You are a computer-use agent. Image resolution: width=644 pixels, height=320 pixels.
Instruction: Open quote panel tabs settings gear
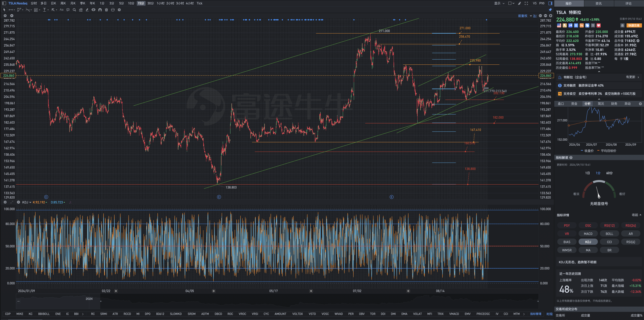[640, 104]
